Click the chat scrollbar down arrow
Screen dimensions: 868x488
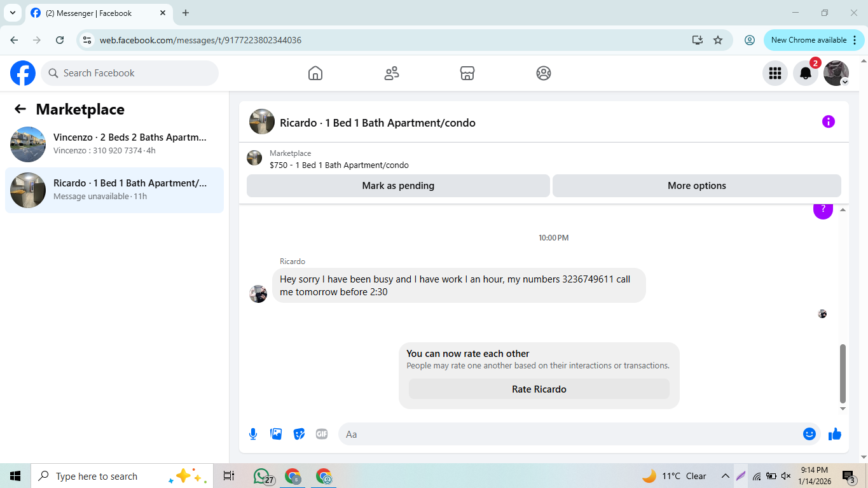843,408
